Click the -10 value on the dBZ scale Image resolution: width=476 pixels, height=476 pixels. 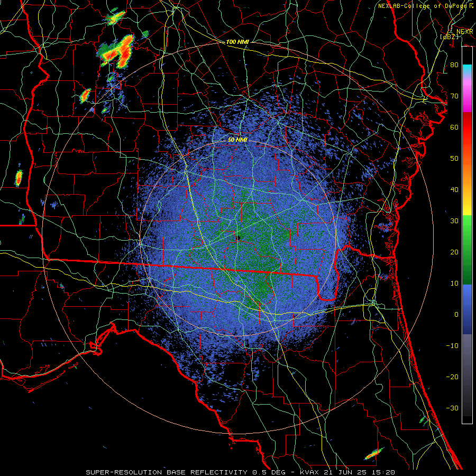tap(452, 346)
